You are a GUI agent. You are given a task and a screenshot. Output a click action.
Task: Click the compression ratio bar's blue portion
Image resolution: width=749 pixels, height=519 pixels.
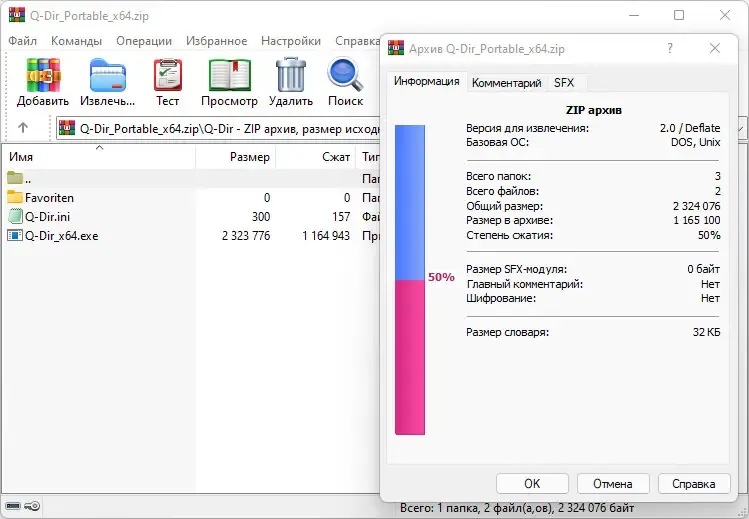(x=410, y=202)
